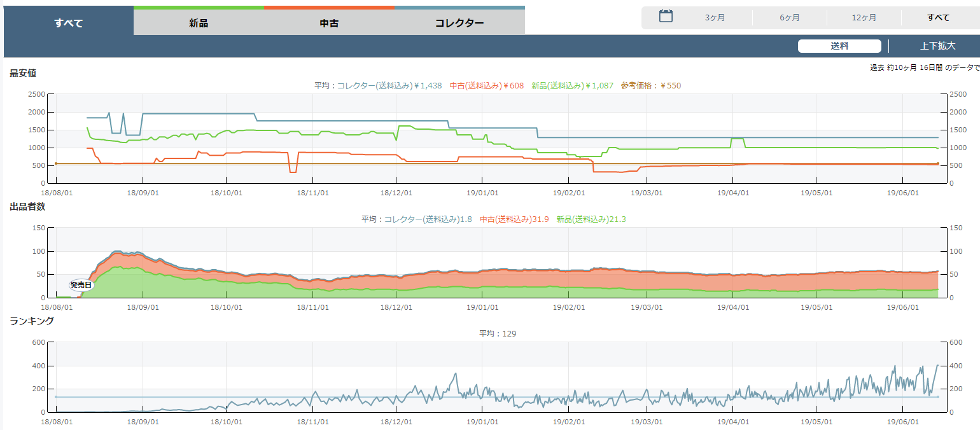Select the 中古 tab
This screenshot has height=430, width=980.
(x=329, y=24)
